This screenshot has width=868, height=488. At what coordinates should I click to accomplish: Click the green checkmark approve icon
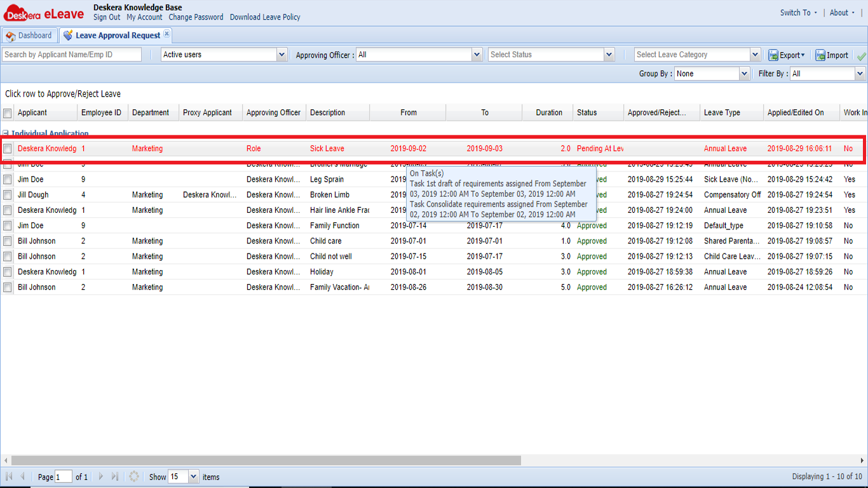[862, 55]
